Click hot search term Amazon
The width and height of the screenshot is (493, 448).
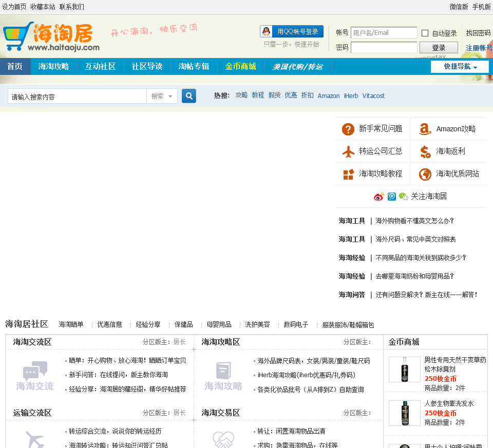tap(329, 95)
